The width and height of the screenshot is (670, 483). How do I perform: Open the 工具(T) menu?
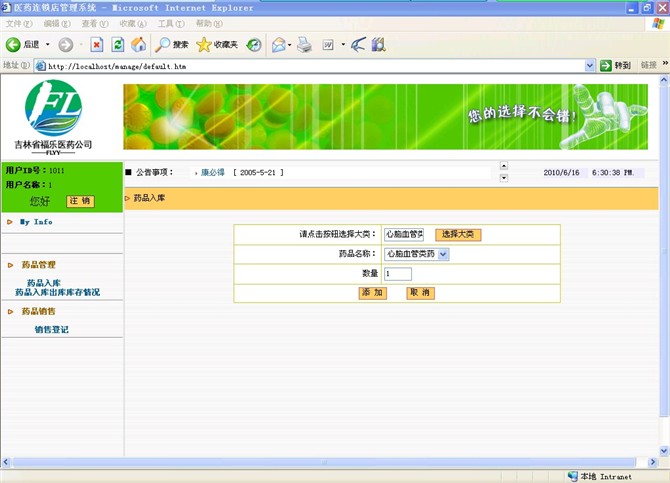pos(171,23)
